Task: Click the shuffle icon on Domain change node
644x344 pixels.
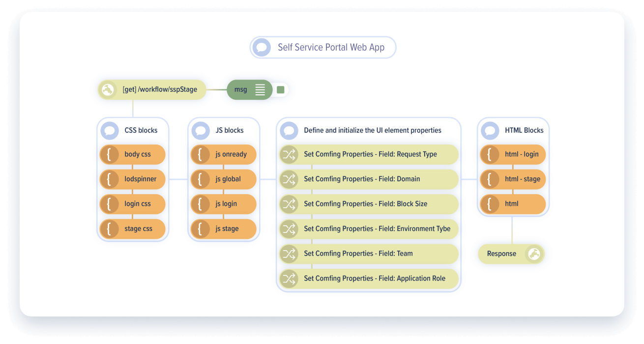Action: [289, 179]
